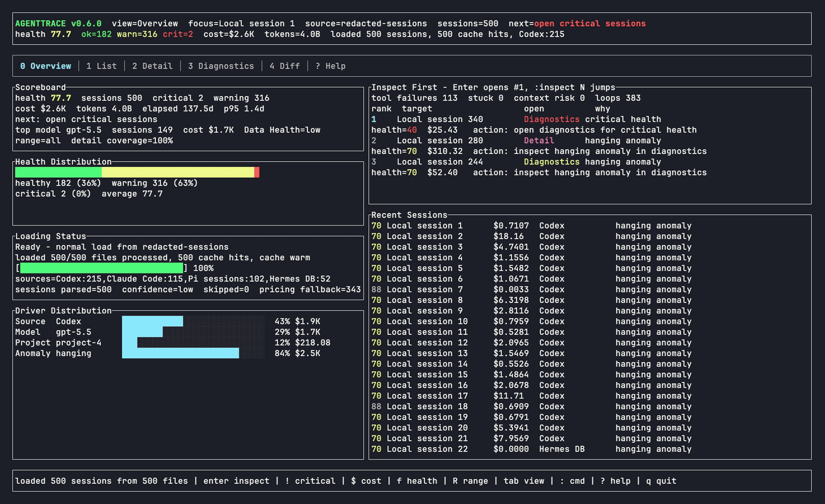The width and height of the screenshot is (825, 504).
Task: Click the green loading progress bar
Action: click(101, 268)
